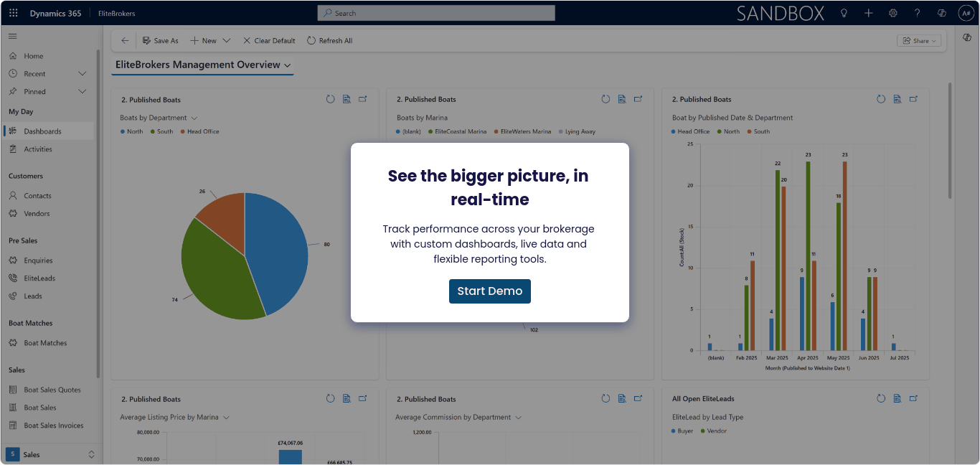Expand the Pinned chevron in sidebar
This screenshot has height=465, width=980.
(x=82, y=92)
